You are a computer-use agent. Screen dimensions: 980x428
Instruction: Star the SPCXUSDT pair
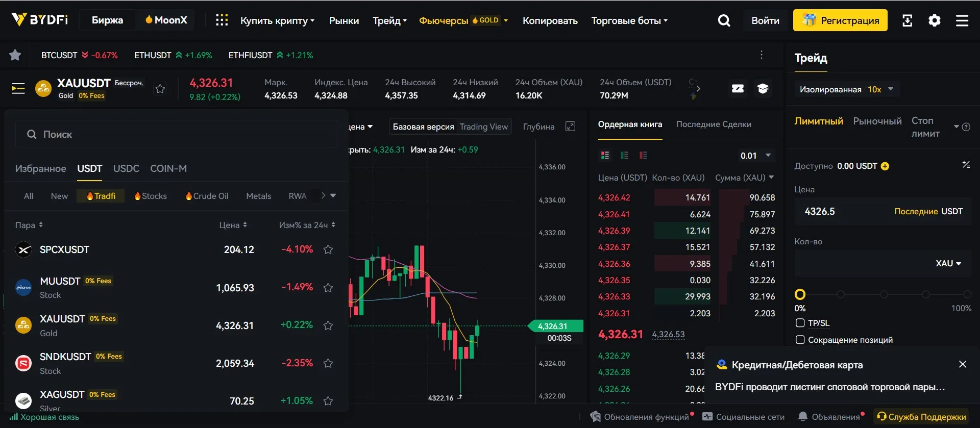(x=328, y=249)
